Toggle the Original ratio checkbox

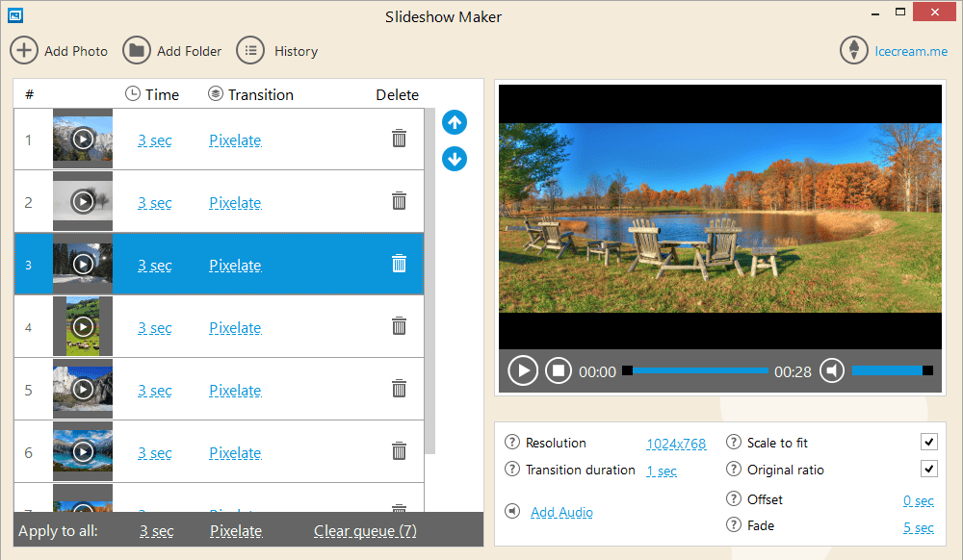pos(928,470)
